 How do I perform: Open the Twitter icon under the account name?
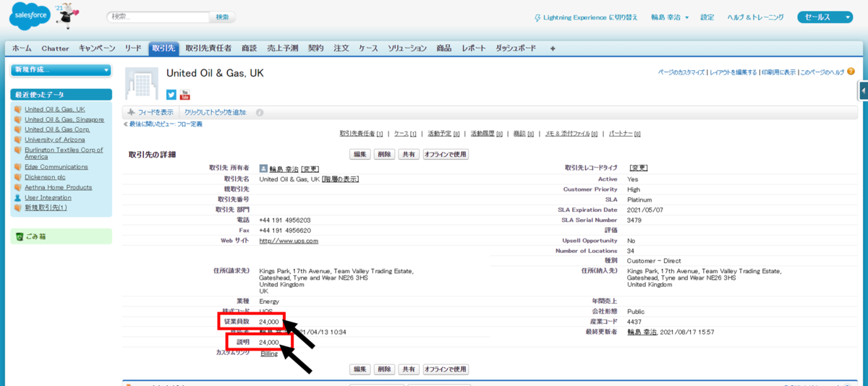click(171, 95)
